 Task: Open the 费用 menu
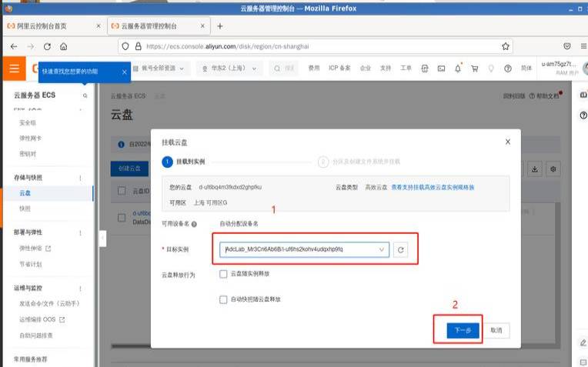[x=313, y=68]
